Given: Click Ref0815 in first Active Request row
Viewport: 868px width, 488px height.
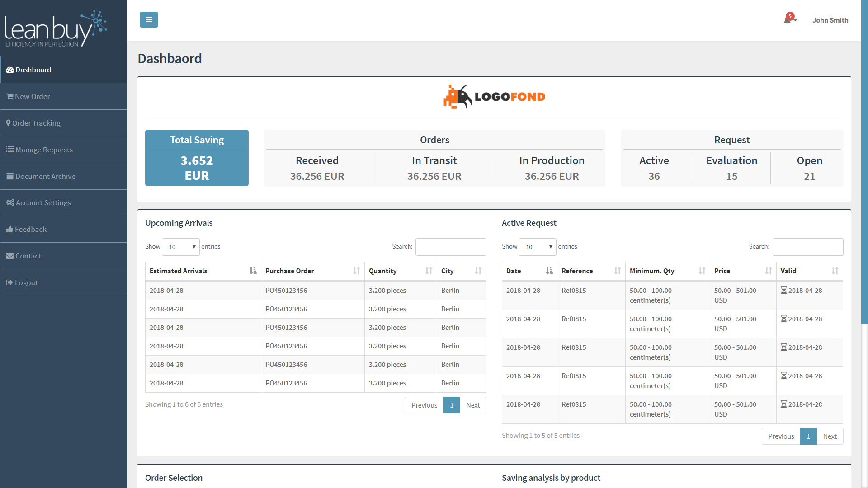Looking at the screenshot, I should pyautogui.click(x=574, y=291).
